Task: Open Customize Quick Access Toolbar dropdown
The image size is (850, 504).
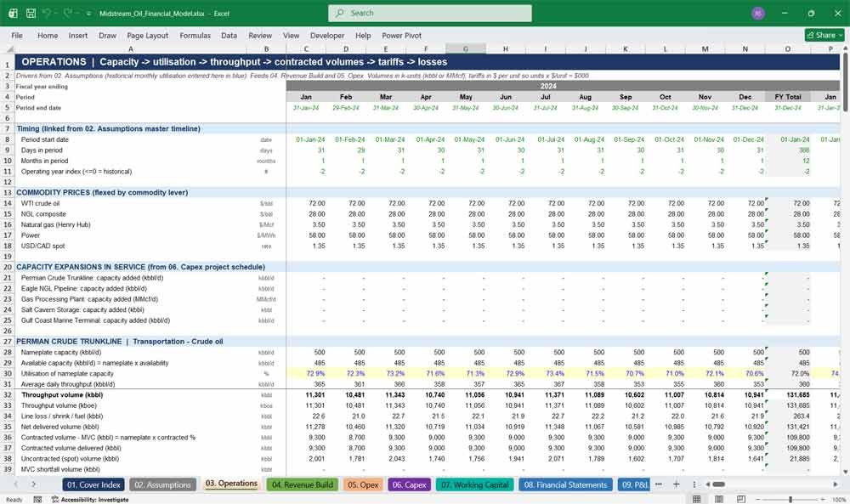Action: pyautogui.click(x=88, y=14)
